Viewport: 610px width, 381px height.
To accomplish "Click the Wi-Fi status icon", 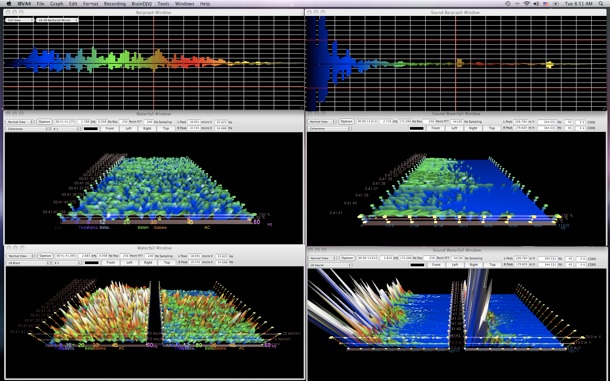I will click(x=527, y=4).
